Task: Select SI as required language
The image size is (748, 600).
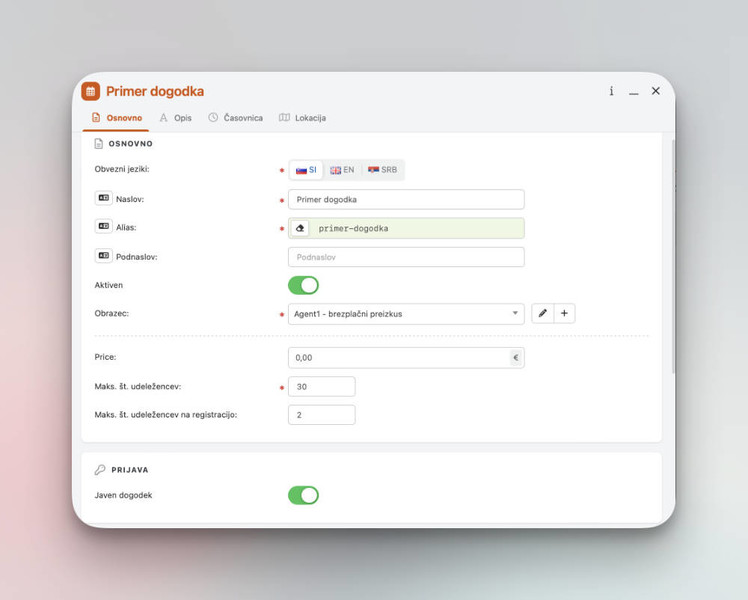Action: (x=306, y=170)
